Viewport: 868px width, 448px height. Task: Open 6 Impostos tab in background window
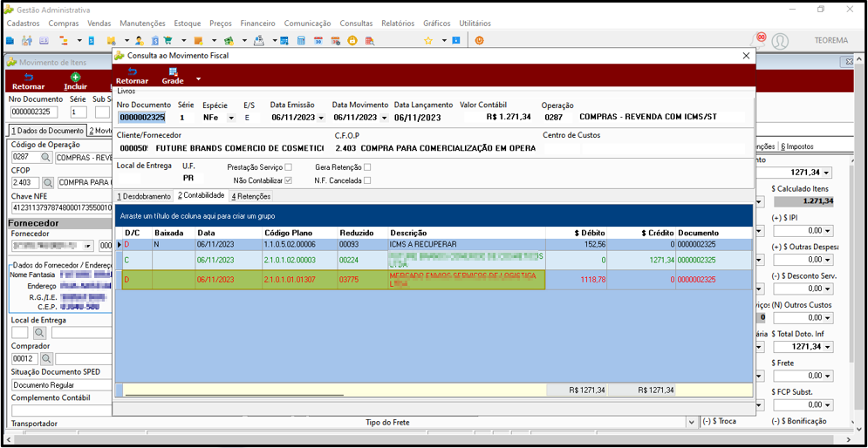797,146
